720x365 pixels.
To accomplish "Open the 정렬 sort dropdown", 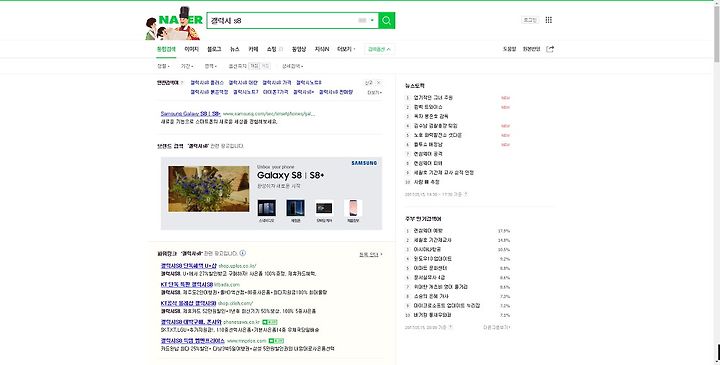I will [163, 66].
